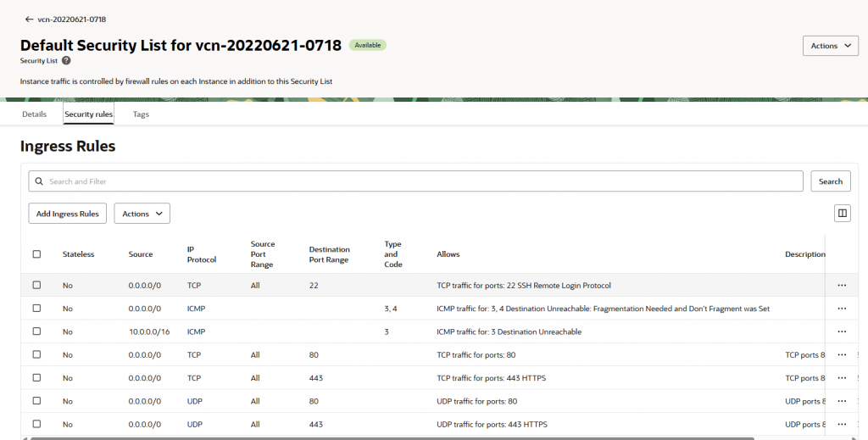Open Actions dropdown next to Add Ingress Rules
The height and width of the screenshot is (440, 868).
coord(142,214)
